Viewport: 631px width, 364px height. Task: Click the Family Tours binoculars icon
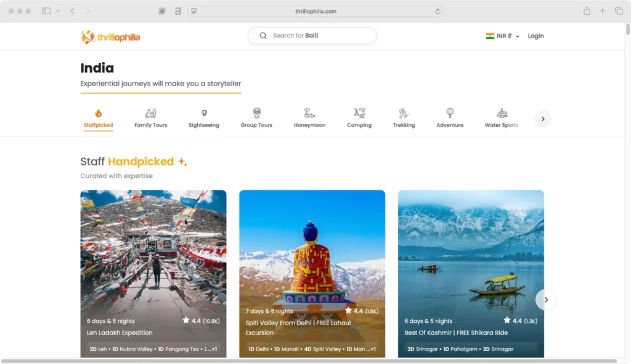(x=150, y=114)
